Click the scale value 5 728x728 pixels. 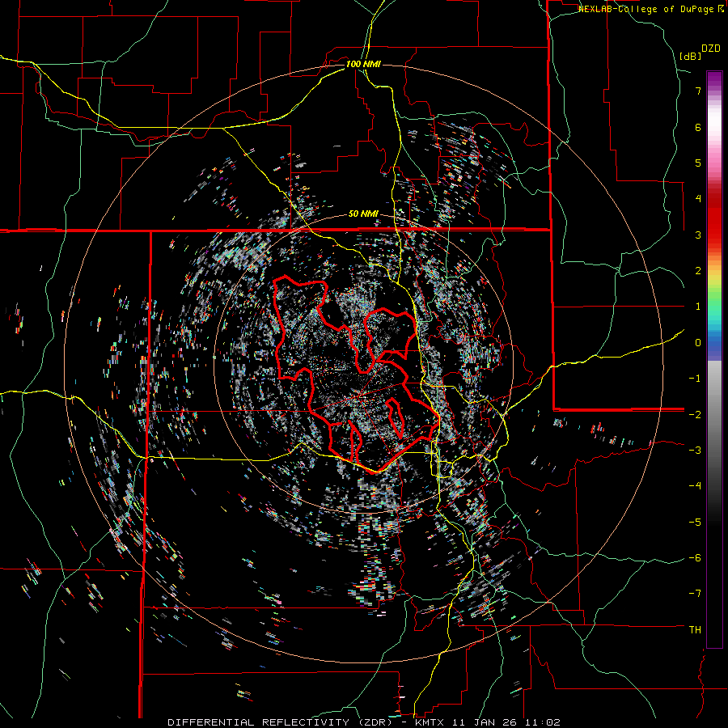coord(698,163)
